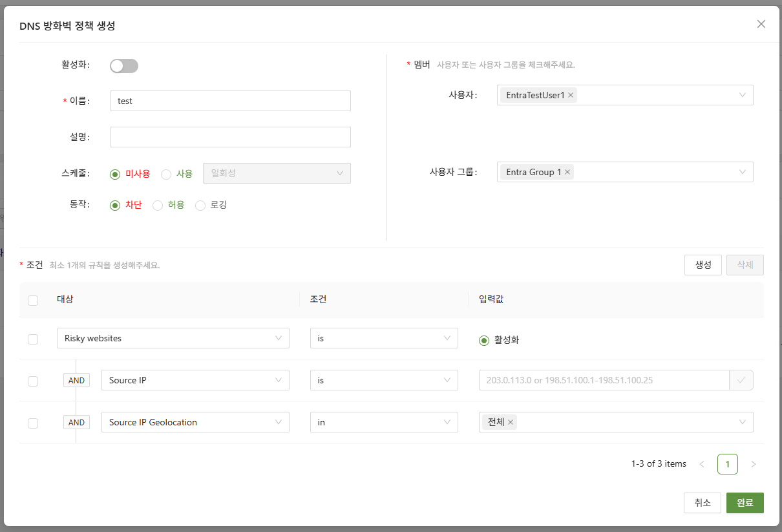
Task: Select the 로깅 action radio button
Action: [x=200, y=206]
